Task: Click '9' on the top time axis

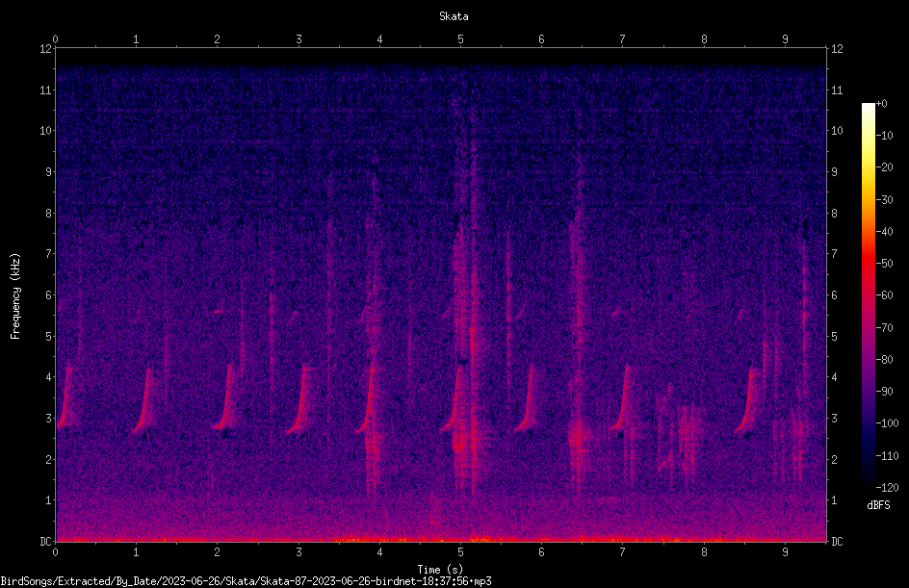Action: click(785, 39)
